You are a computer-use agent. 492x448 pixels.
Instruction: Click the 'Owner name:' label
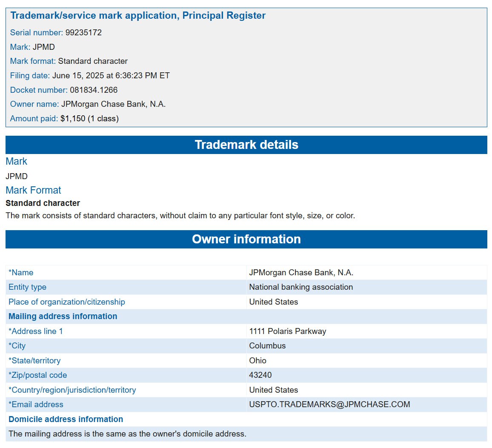[x=34, y=104]
